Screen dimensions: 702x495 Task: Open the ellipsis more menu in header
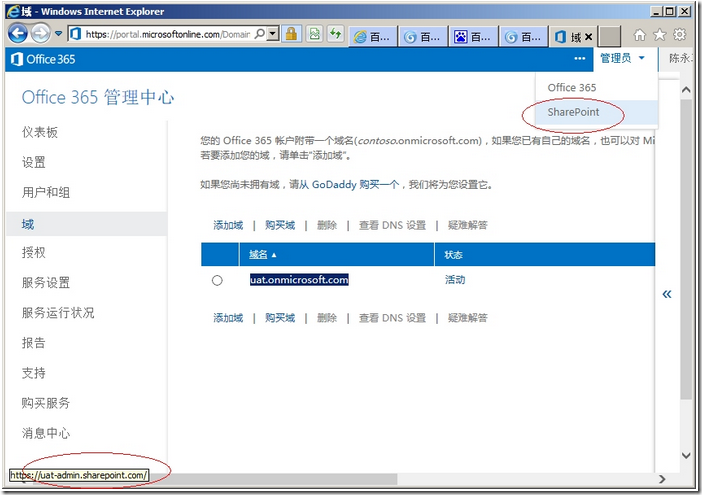point(580,59)
